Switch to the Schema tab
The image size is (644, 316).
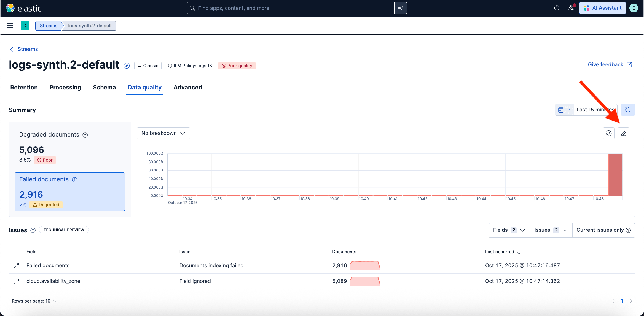[x=104, y=88]
